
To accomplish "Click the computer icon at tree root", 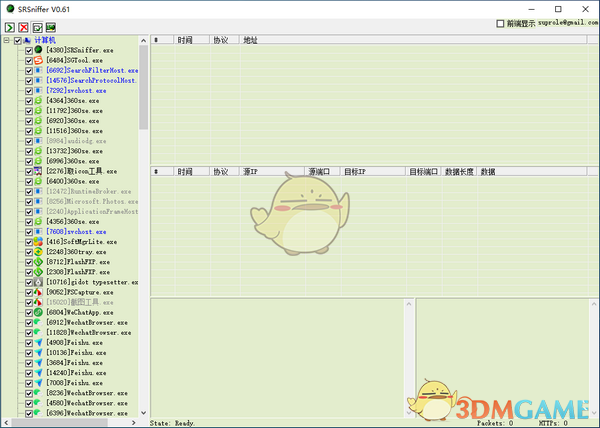I will 27,40.
